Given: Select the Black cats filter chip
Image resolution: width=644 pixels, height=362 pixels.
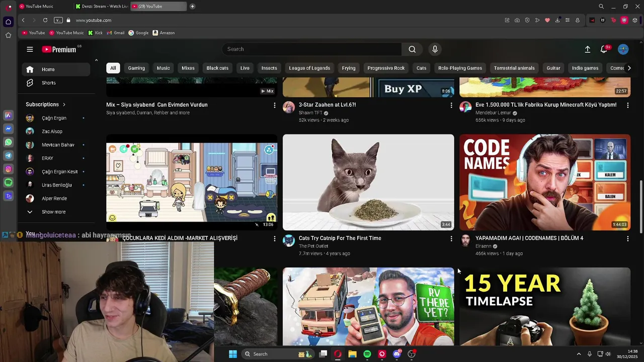Looking at the screenshot, I should [x=217, y=68].
